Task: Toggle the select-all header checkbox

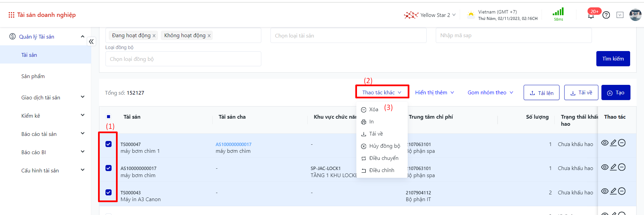Action: click(109, 117)
